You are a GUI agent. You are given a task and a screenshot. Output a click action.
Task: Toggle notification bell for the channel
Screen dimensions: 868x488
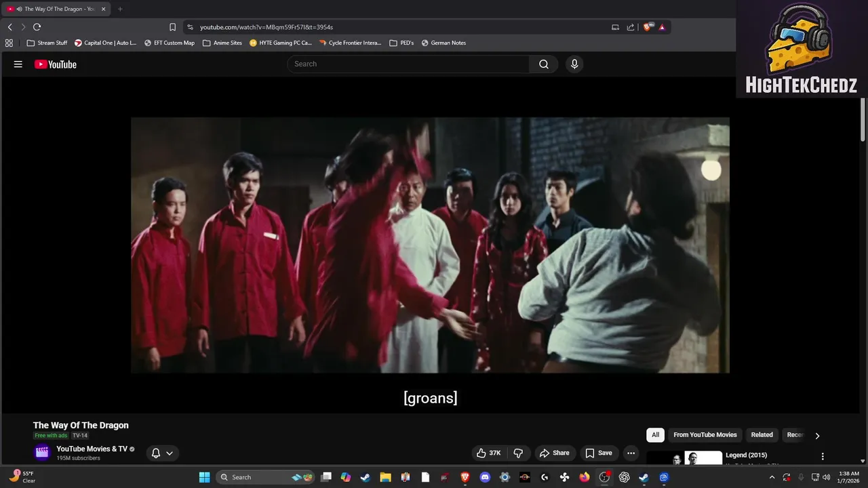click(x=156, y=453)
